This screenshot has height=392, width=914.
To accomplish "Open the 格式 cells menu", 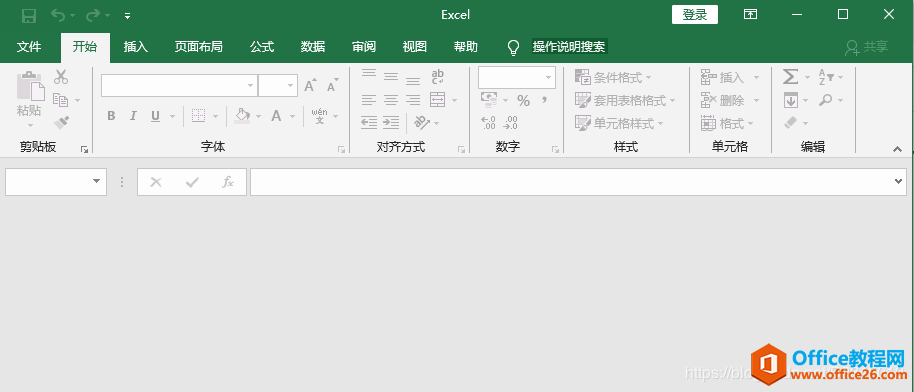I will (x=727, y=123).
